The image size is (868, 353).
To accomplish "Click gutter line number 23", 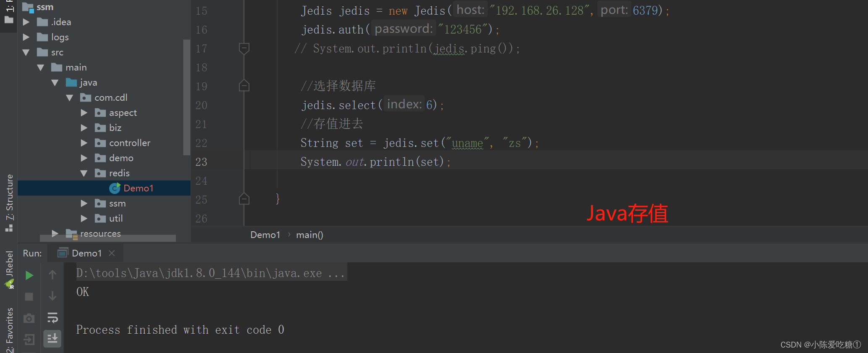I will (x=201, y=162).
